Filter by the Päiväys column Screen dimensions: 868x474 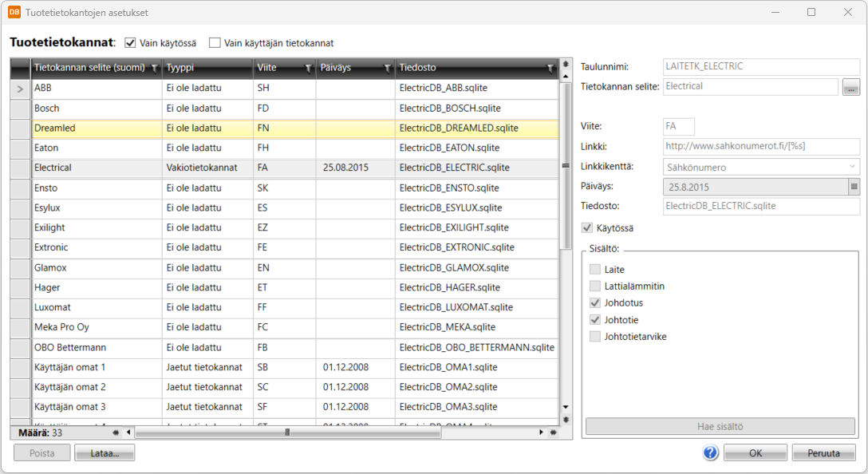[387, 69]
